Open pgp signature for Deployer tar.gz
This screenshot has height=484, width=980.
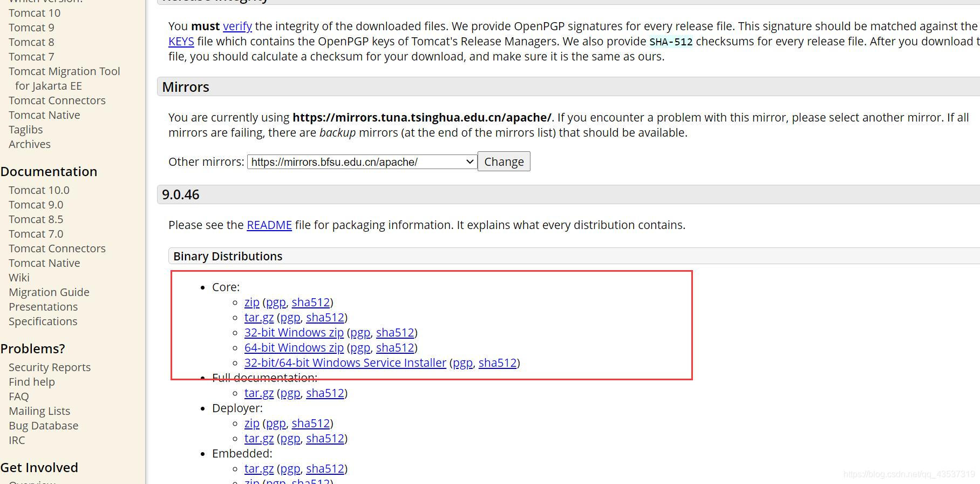click(x=290, y=439)
